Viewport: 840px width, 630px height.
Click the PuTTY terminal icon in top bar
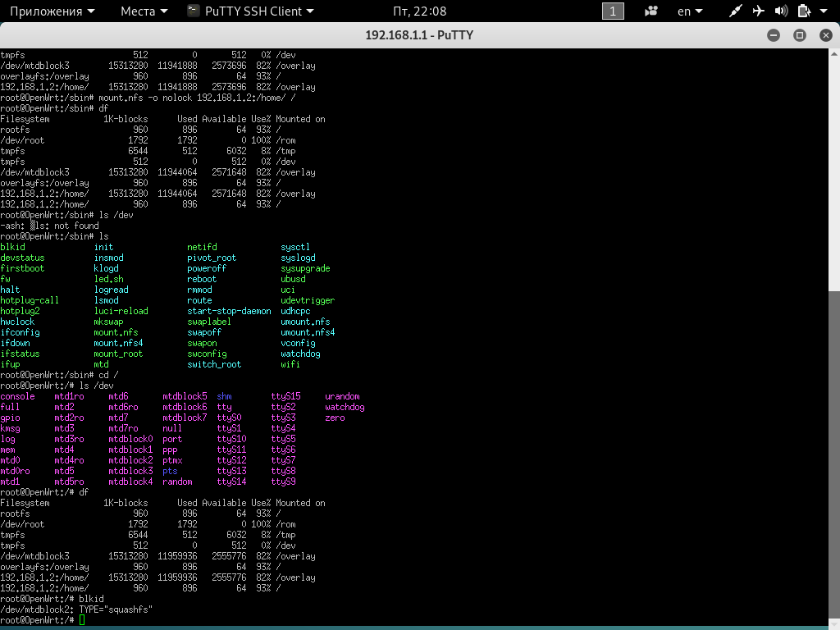192,11
